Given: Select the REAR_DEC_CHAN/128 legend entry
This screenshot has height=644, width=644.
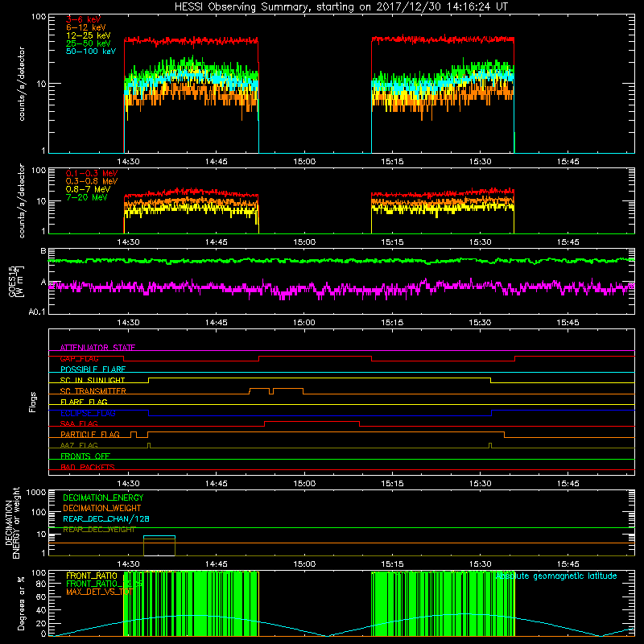Looking at the screenshot, I should (106, 519).
